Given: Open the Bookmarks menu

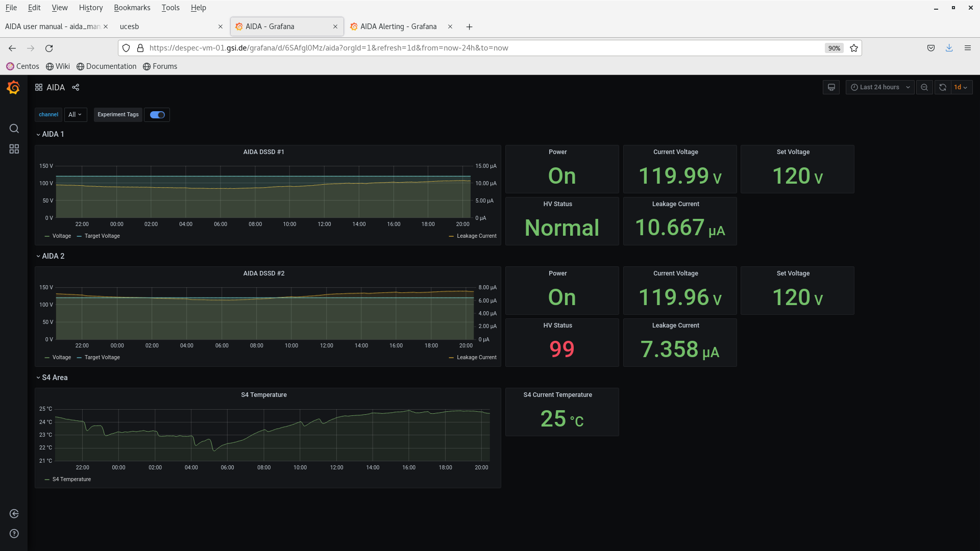Looking at the screenshot, I should tap(132, 8).
